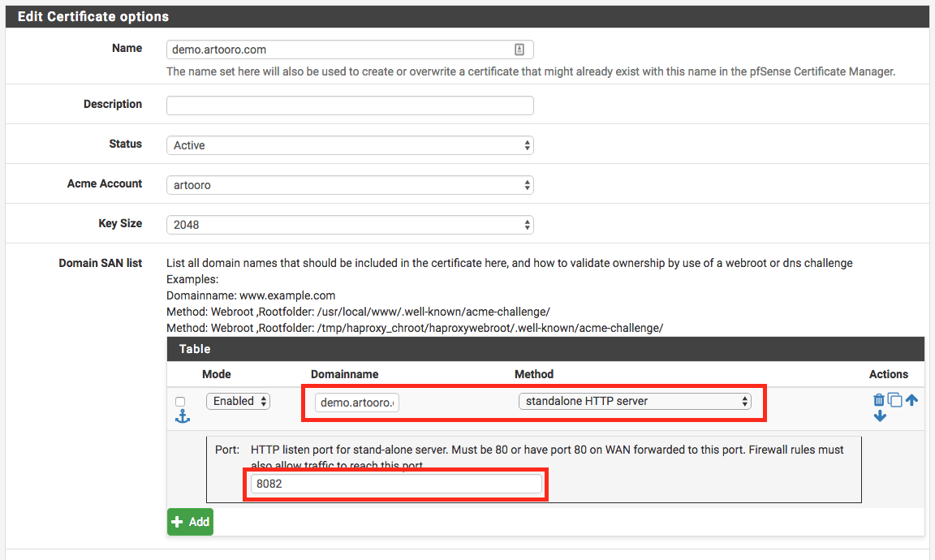
Task: Move the domain row up
Action: click(x=911, y=400)
